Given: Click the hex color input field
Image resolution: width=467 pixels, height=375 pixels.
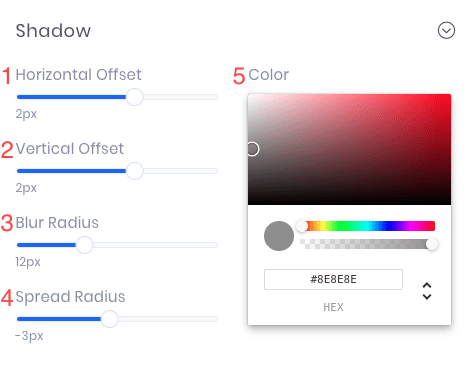Looking at the screenshot, I should click(x=333, y=279).
